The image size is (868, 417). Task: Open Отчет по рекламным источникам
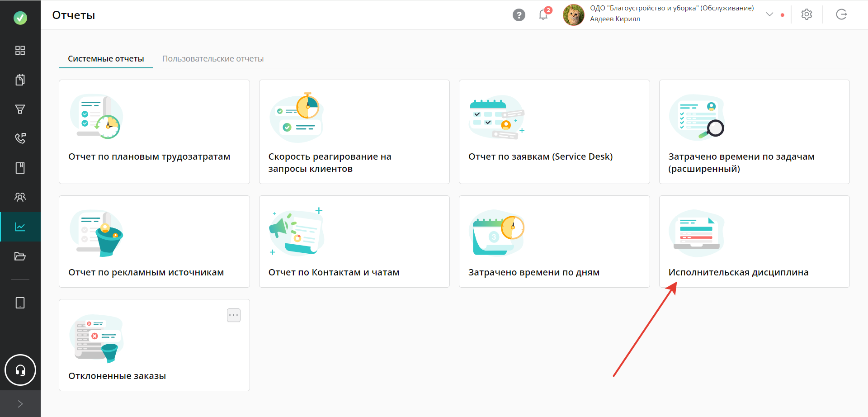tap(154, 242)
